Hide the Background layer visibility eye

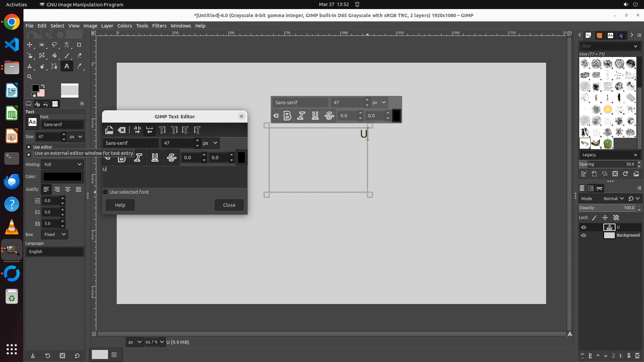(x=584, y=235)
